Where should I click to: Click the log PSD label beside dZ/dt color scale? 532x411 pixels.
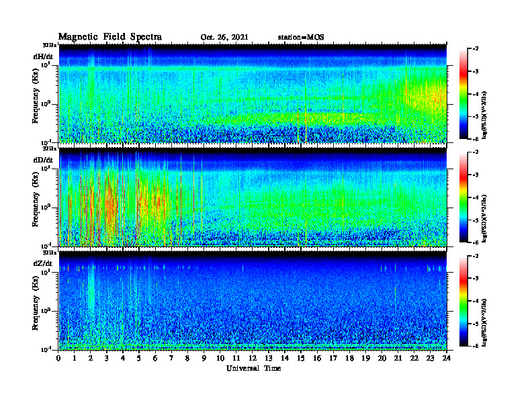coord(485,322)
